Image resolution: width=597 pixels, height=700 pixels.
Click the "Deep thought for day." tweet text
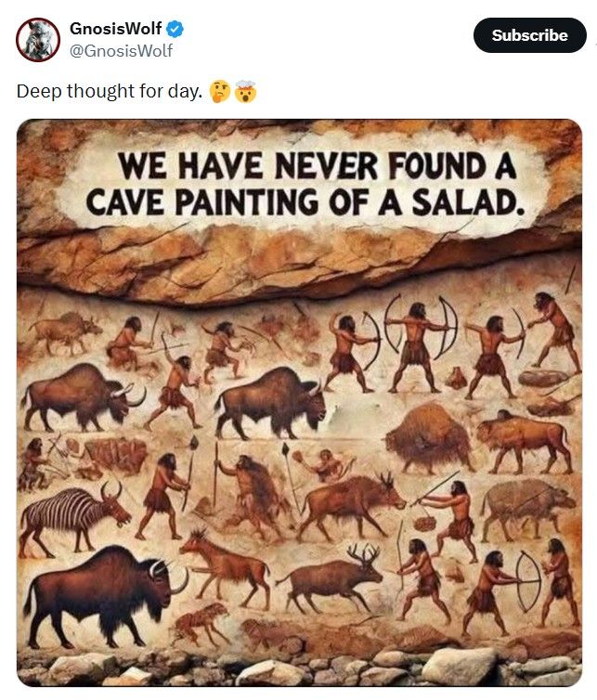(109, 92)
